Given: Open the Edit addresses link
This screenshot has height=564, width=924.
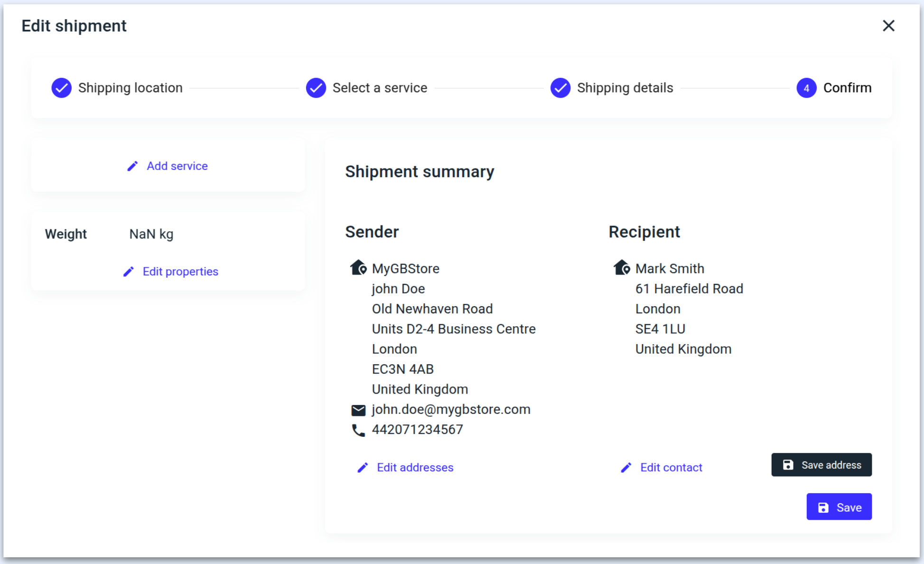Looking at the screenshot, I should 415,468.
